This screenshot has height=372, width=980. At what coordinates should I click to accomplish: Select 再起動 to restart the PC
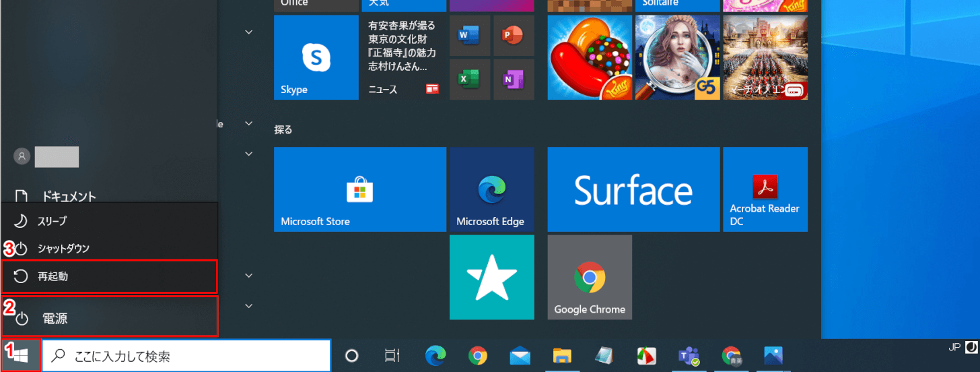click(109, 276)
